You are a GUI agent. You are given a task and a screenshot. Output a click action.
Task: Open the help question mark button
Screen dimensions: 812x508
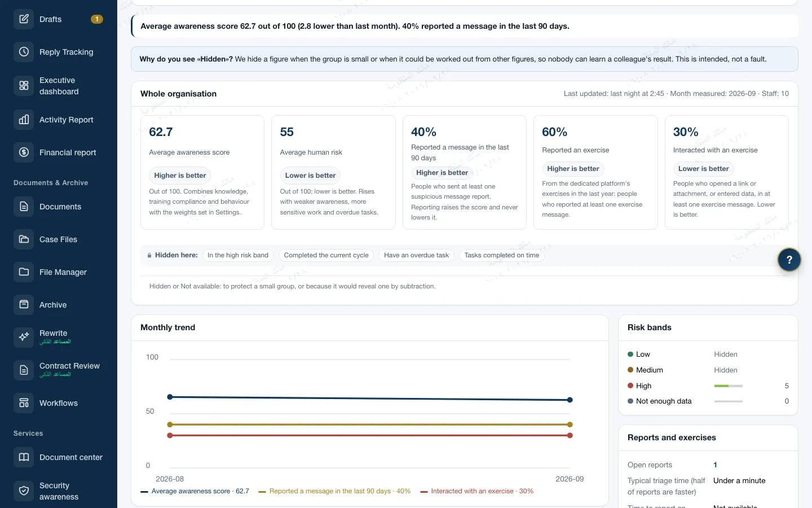pos(789,260)
